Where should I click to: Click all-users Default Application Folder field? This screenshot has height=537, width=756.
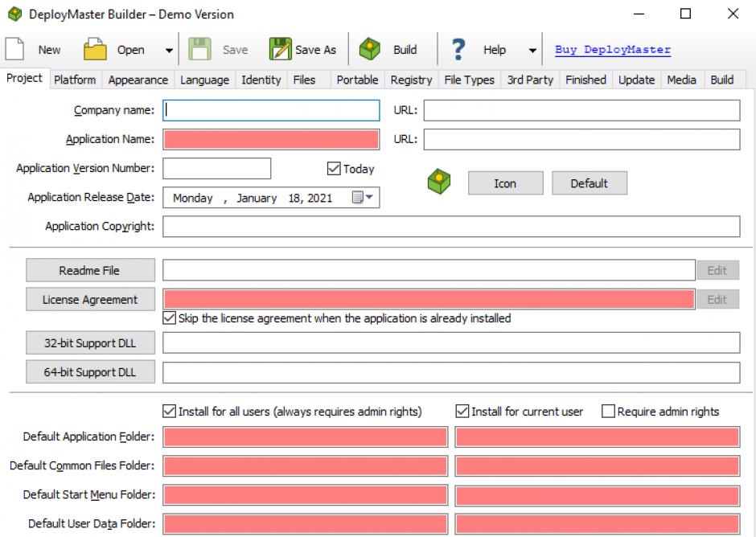[x=305, y=437]
